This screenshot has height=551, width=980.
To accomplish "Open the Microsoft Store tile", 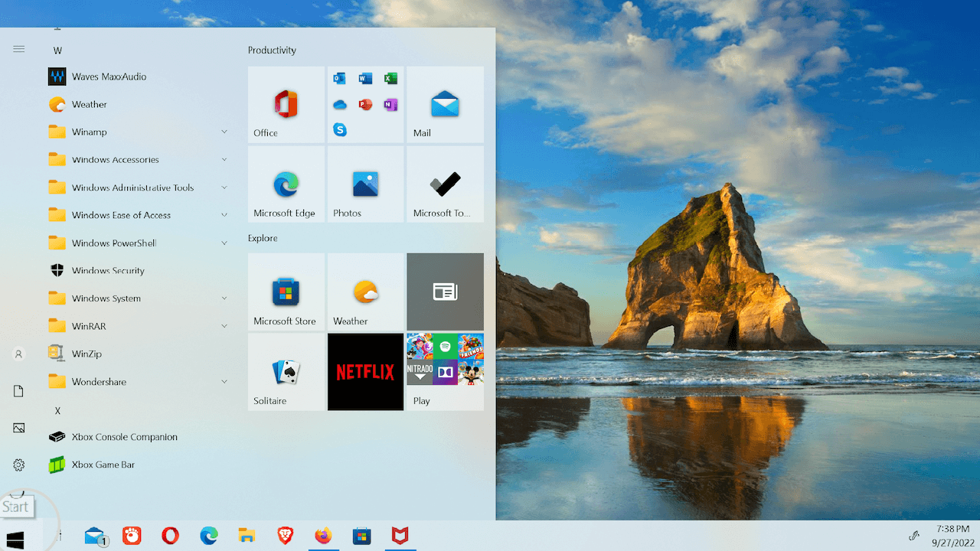I will click(286, 292).
